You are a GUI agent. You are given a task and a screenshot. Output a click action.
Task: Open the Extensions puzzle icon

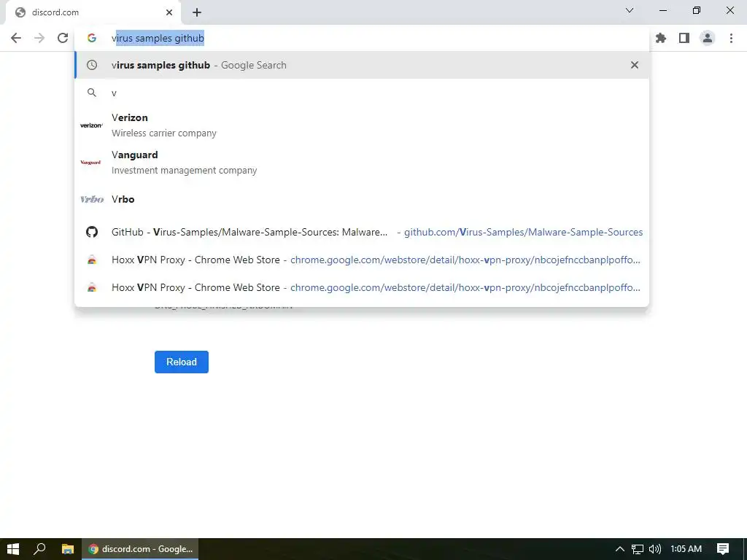point(661,38)
